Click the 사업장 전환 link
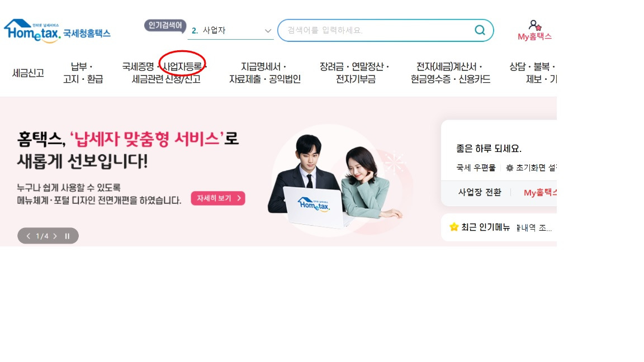This screenshot has width=644, height=362. (x=480, y=193)
